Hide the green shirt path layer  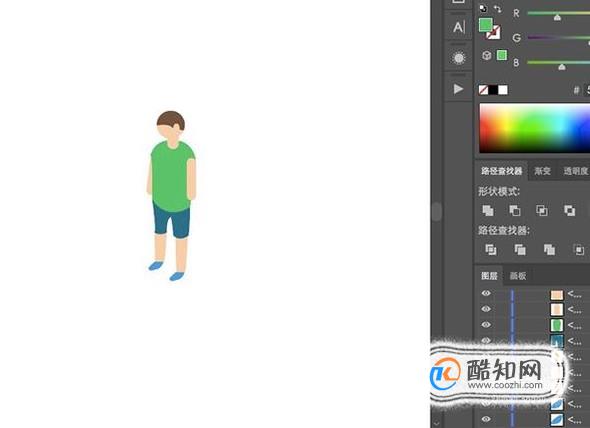click(x=486, y=324)
